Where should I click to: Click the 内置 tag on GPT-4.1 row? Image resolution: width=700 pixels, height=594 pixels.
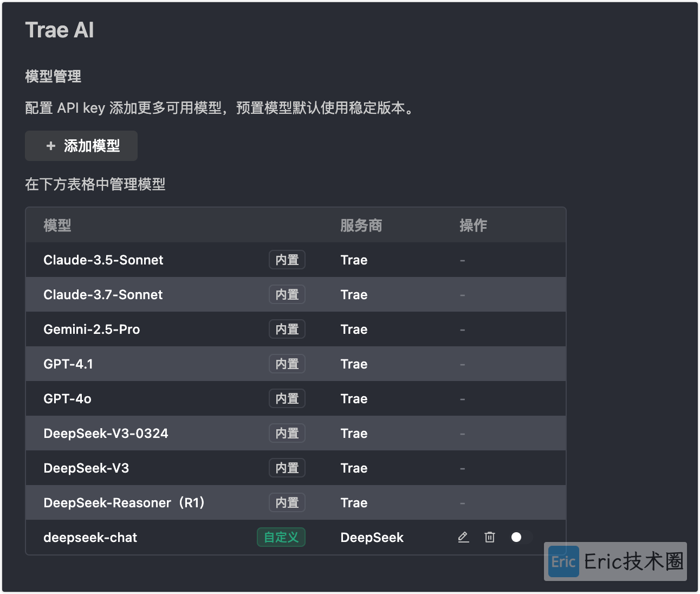point(287,364)
